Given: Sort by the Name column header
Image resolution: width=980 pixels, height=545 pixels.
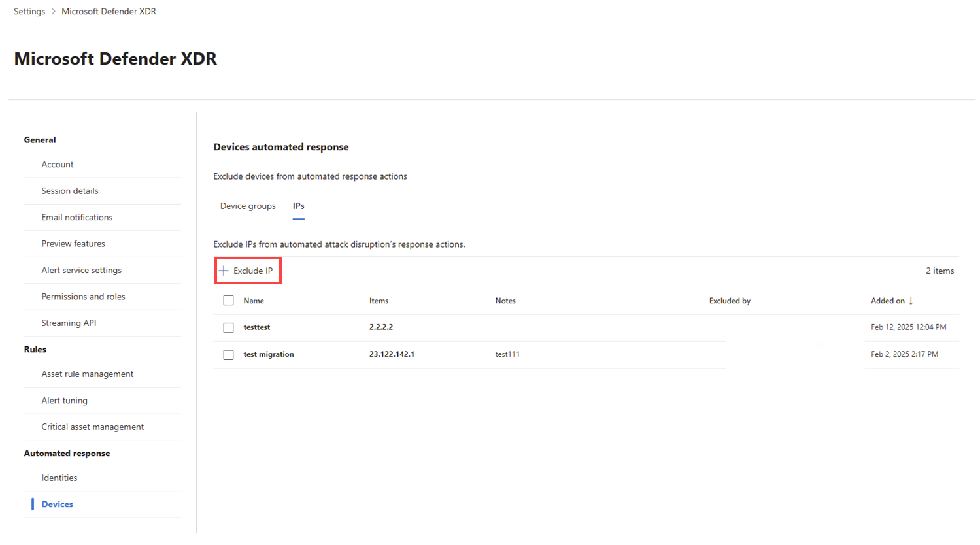Looking at the screenshot, I should [254, 301].
